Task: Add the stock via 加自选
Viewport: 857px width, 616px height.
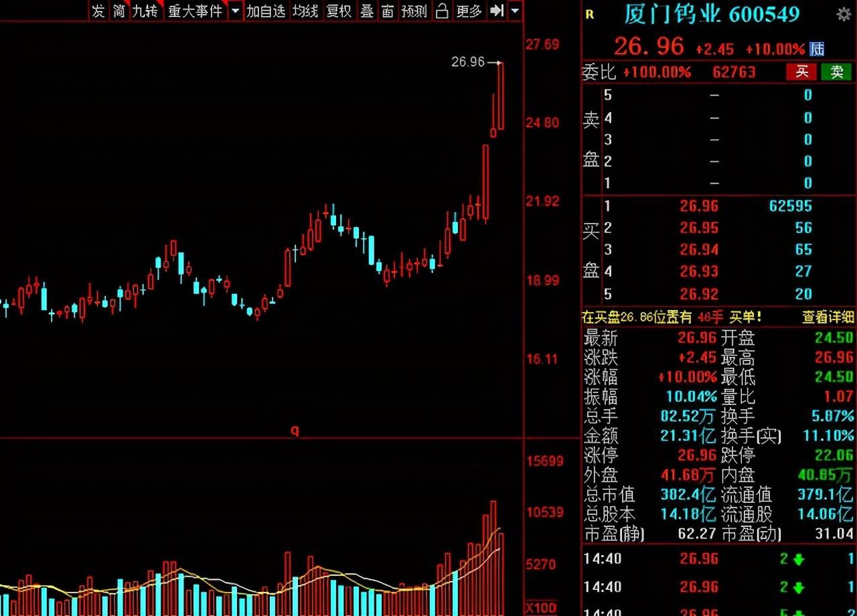Action: (266, 11)
